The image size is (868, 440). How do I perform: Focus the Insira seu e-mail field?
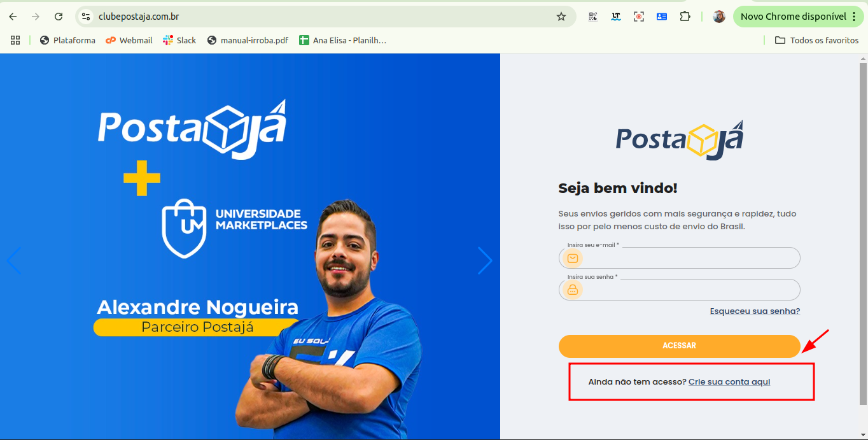[679, 258]
